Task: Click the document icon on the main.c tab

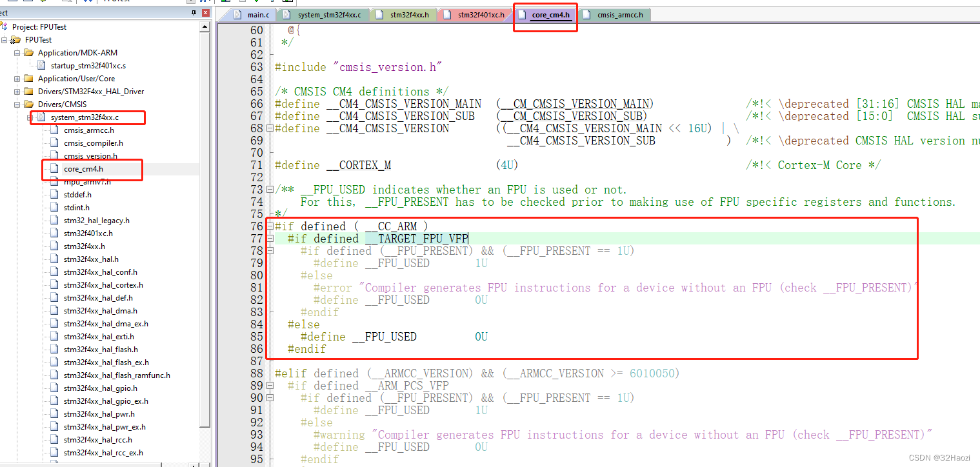Action: (x=238, y=14)
